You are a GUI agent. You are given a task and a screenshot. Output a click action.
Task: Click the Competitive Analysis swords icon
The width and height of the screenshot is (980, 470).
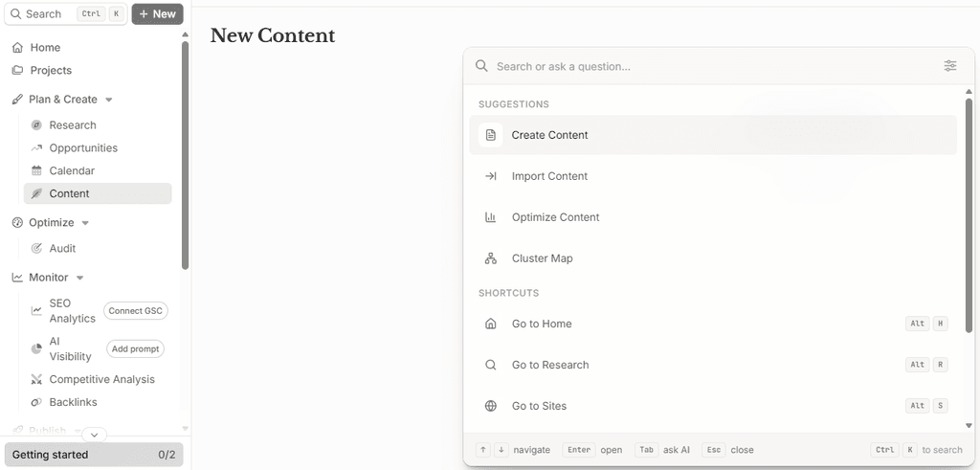(37, 379)
